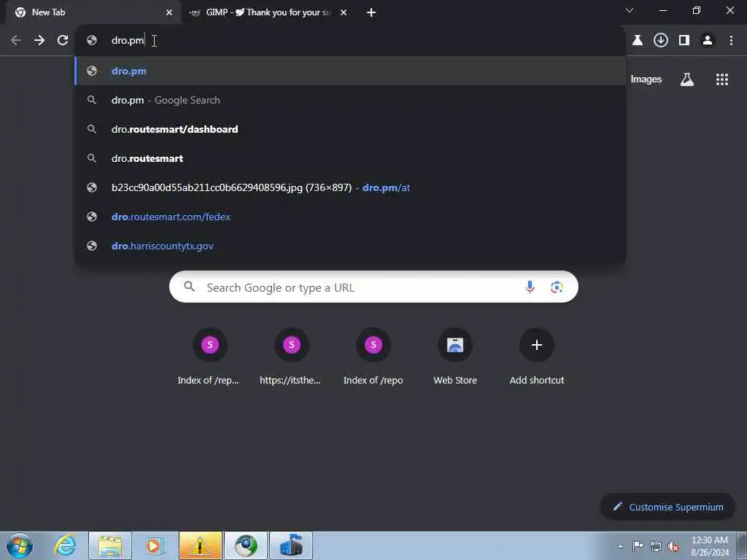Switch to Supermium browser taskbar icon

coord(246,545)
